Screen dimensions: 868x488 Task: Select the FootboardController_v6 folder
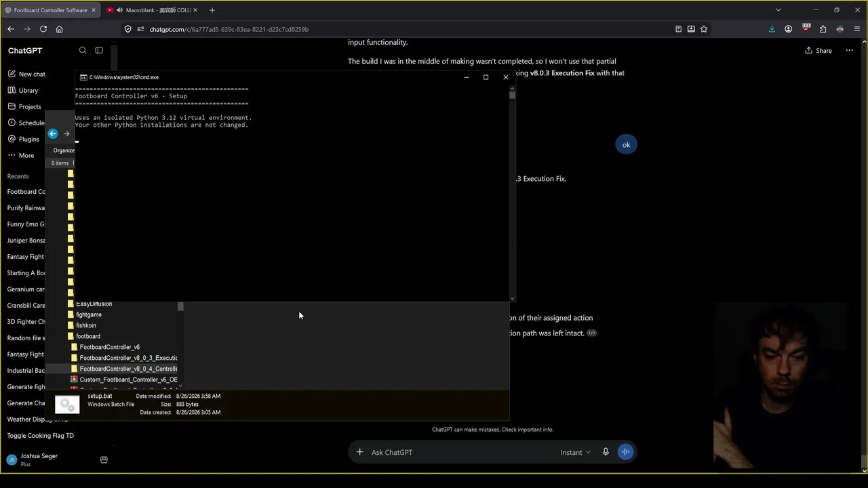point(108,347)
